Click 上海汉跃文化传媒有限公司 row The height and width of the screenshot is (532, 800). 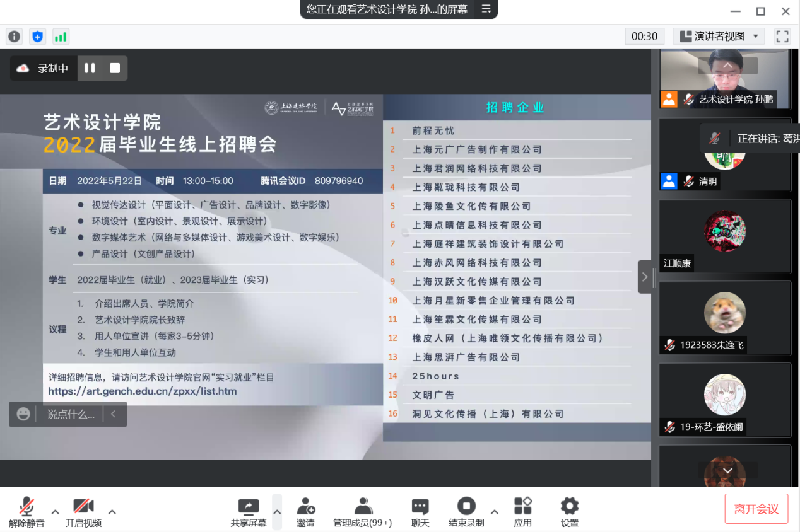477,282
